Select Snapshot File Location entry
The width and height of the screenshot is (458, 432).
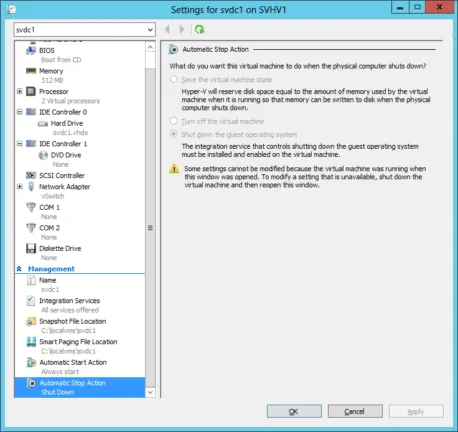73,321
